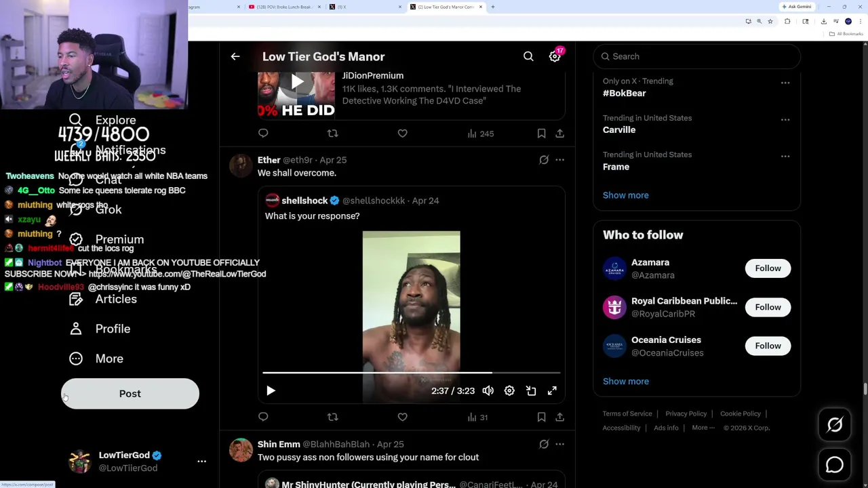Viewport: 868px width, 488px height.
Task: Follow Royal Caribbean Public
Action: tap(768, 307)
